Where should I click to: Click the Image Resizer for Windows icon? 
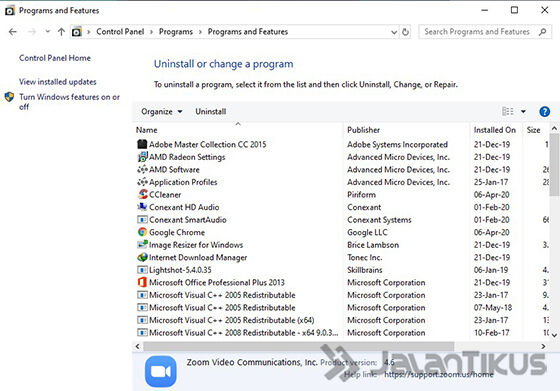(142, 245)
